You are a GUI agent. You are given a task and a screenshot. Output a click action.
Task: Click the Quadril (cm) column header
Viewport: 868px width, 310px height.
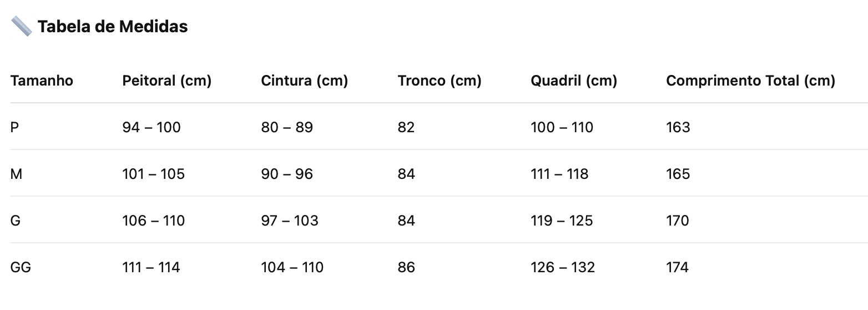coord(574,81)
